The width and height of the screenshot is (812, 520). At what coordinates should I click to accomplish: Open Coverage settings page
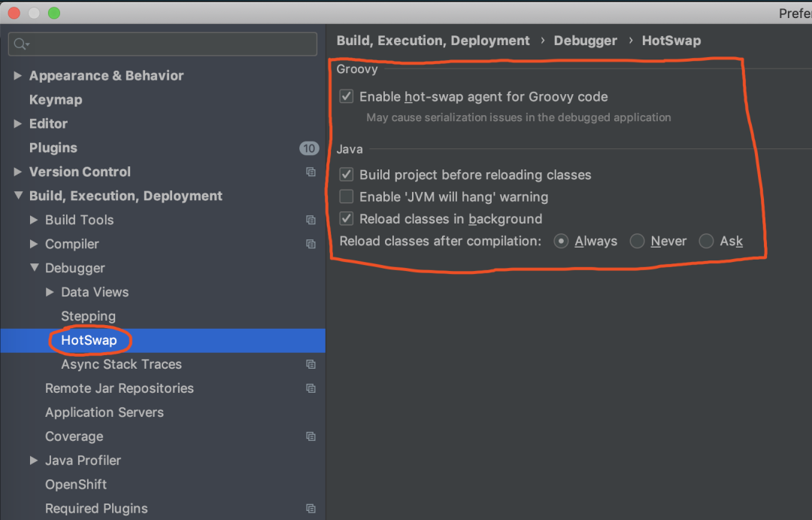(x=74, y=436)
